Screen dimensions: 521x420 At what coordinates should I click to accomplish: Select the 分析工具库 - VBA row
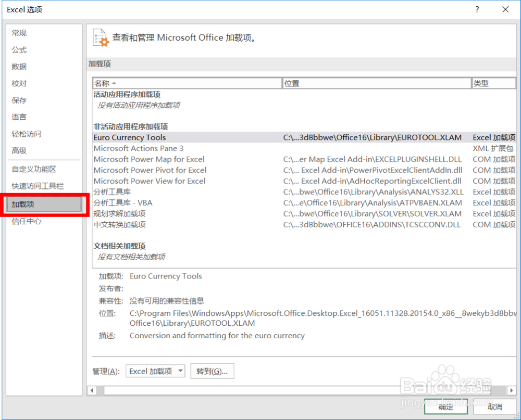(304, 203)
